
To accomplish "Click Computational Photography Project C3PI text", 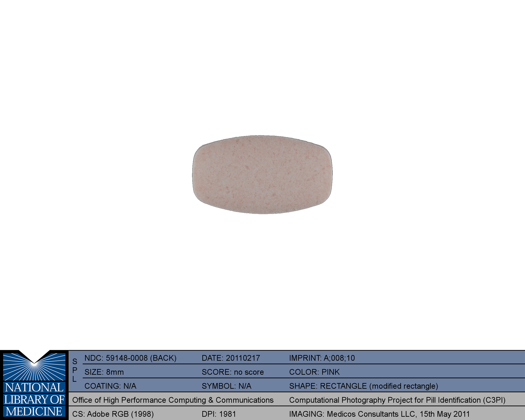I will click(x=397, y=400).
